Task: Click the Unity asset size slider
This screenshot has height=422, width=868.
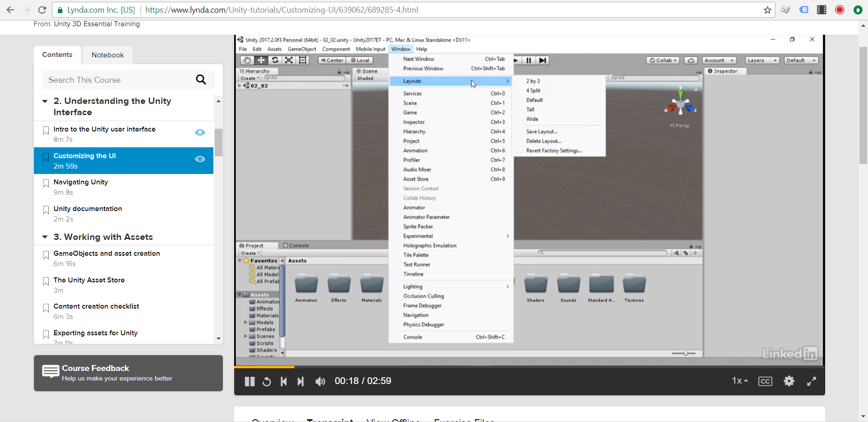Action: point(686,353)
